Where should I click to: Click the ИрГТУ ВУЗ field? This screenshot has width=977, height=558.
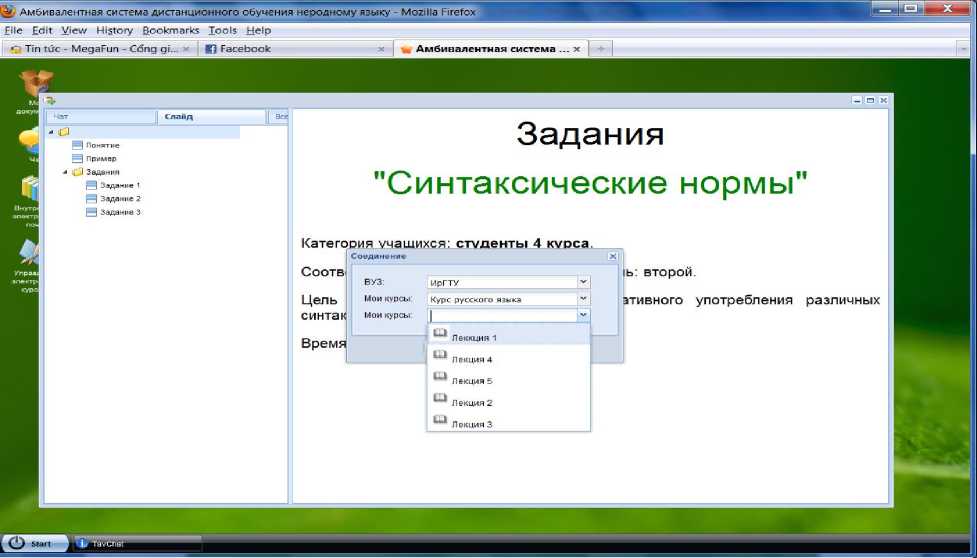point(502,282)
